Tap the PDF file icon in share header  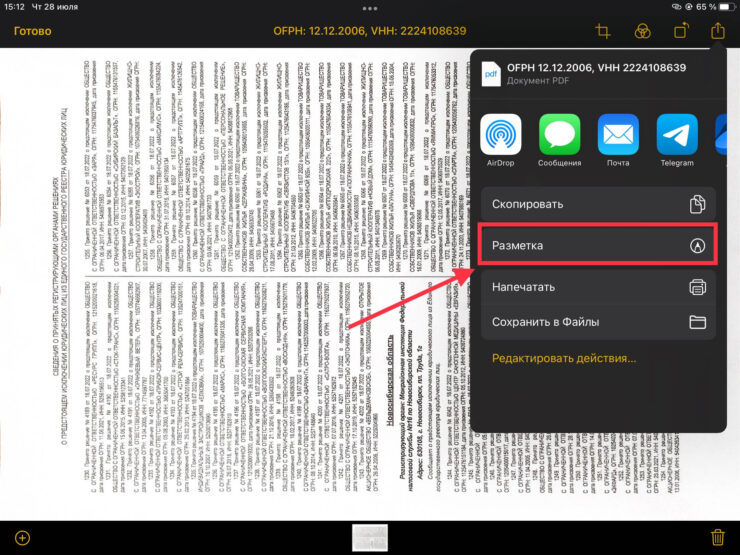point(492,74)
